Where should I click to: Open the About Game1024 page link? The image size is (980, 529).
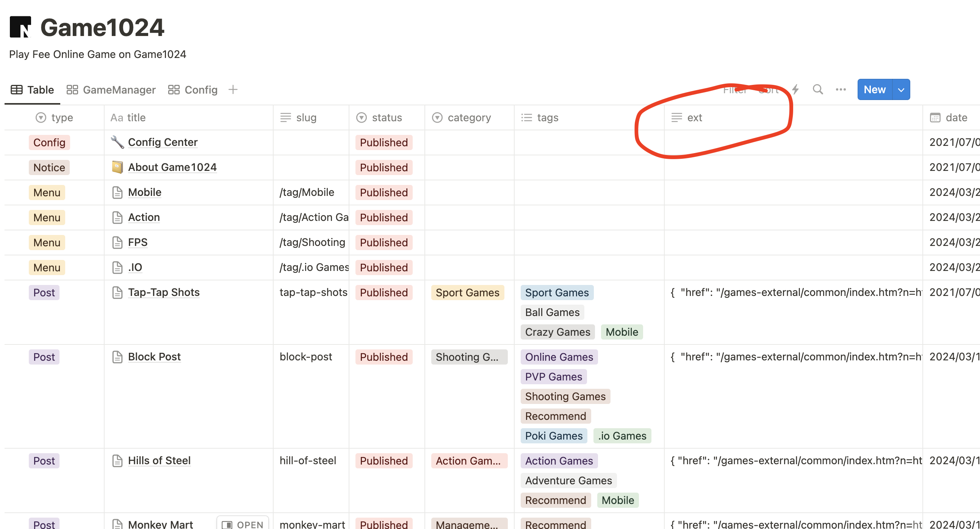click(172, 167)
